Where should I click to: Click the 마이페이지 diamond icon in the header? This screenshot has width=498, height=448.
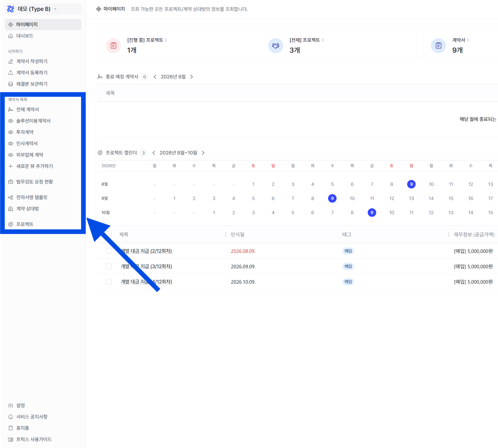(x=99, y=9)
